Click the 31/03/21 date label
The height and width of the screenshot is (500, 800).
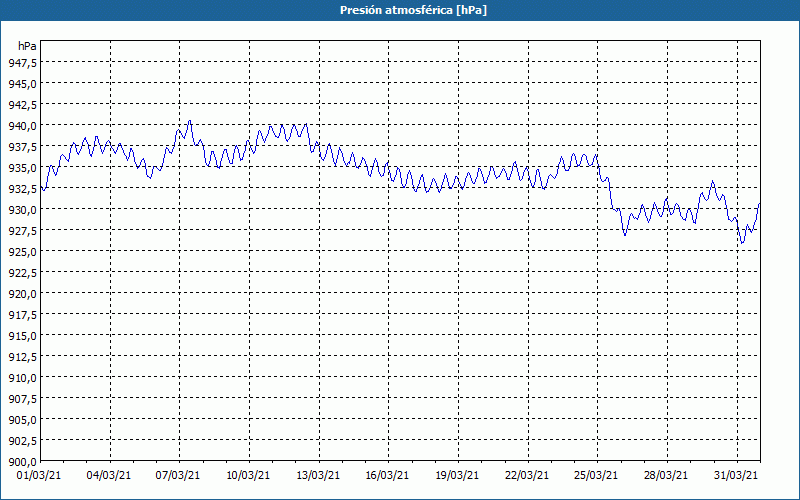tap(736, 475)
